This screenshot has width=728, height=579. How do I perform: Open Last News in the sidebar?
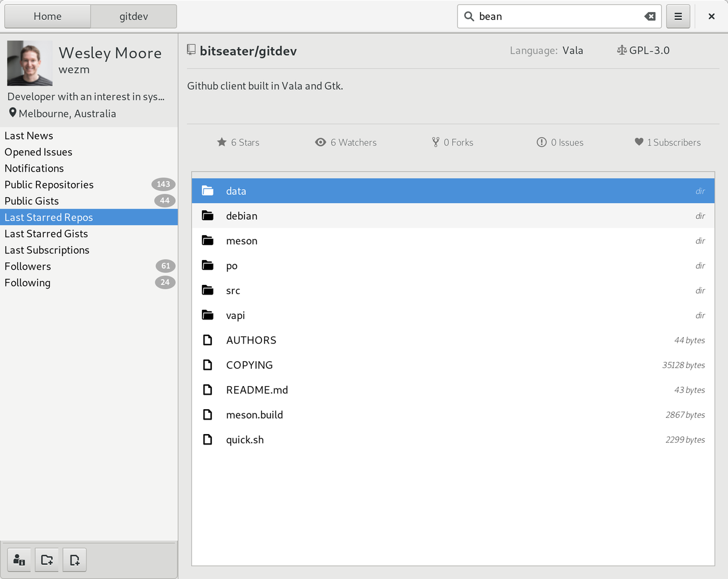89,136
